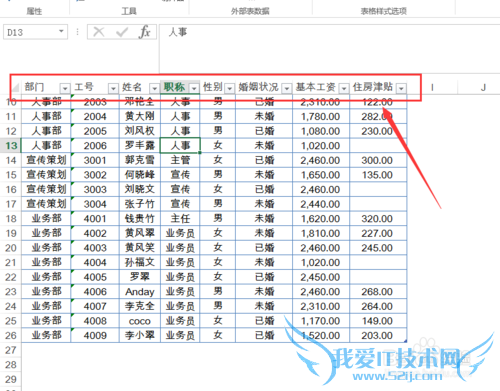
Task: Open the 基本工资 column filter dropdown
Action: [x=344, y=88]
